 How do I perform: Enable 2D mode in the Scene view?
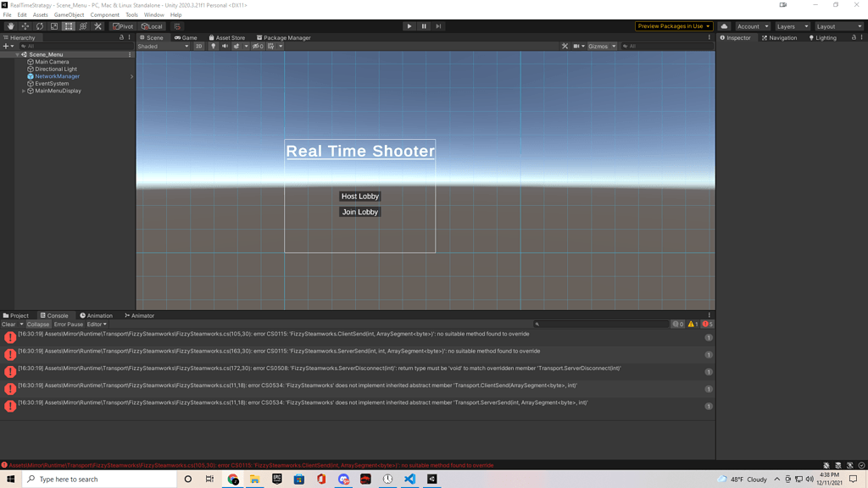coord(200,46)
